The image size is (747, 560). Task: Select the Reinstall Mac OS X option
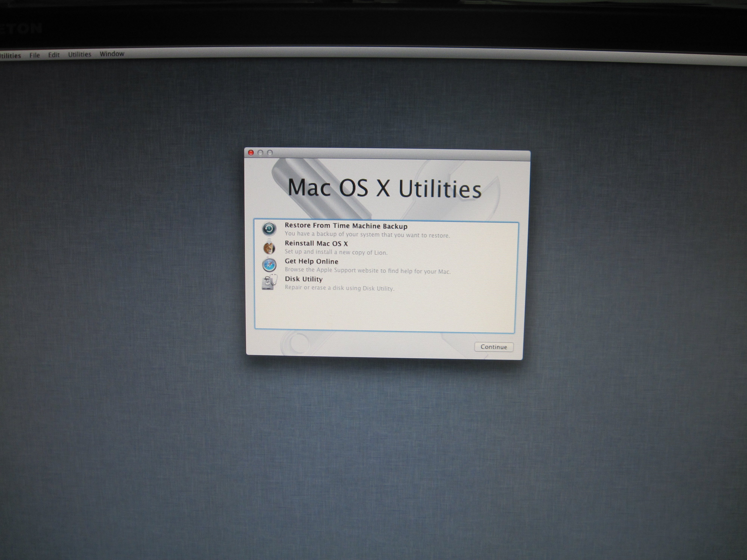(316, 244)
